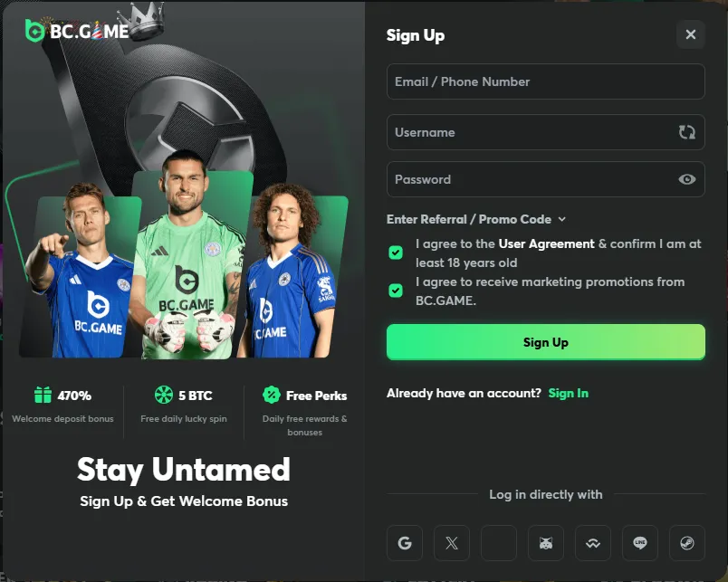Click the username refresh icon
This screenshot has height=582, width=728.
coord(687,132)
